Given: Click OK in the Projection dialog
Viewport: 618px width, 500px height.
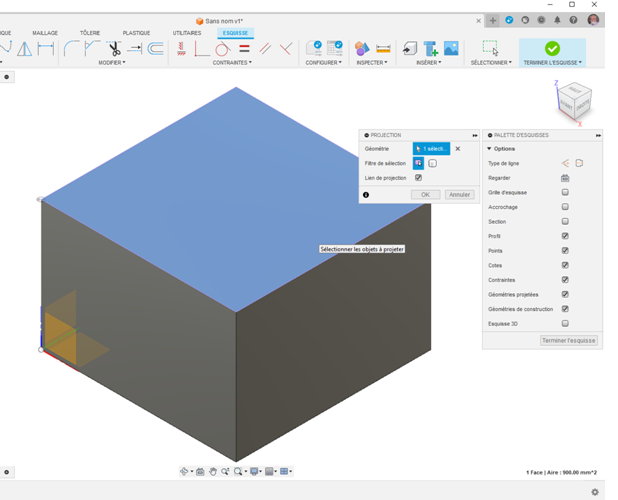Looking at the screenshot, I should tap(425, 195).
